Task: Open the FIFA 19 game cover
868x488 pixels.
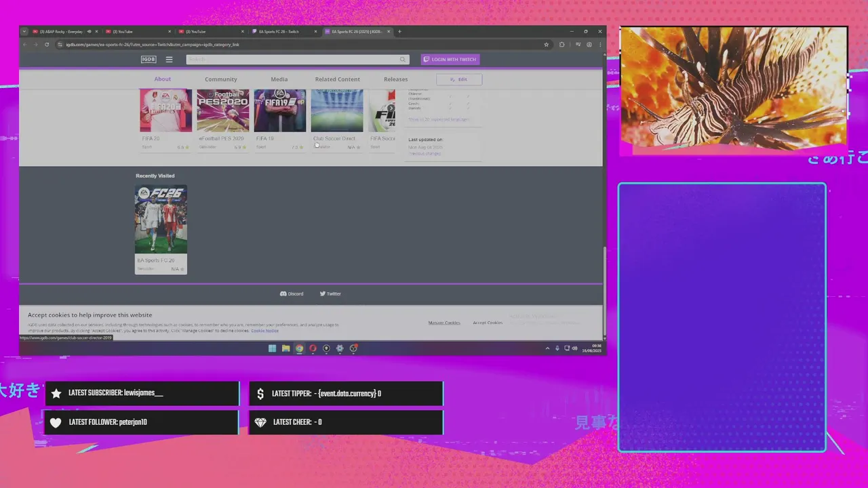Action: (x=280, y=110)
